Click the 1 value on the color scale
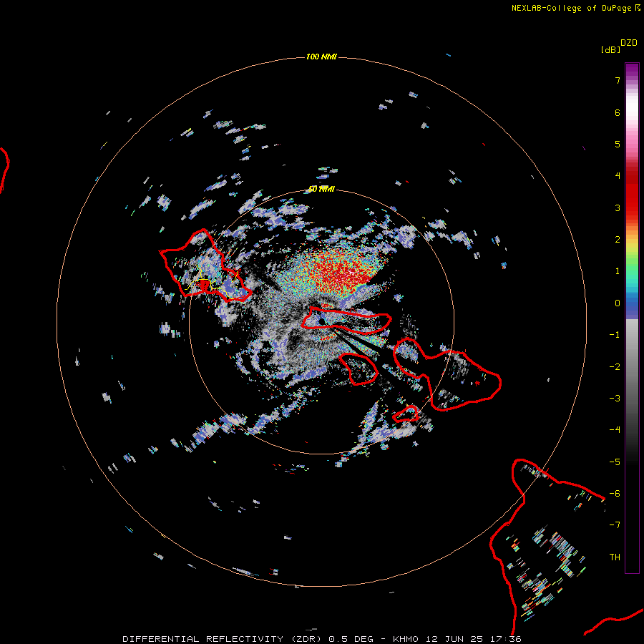The height and width of the screenshot is (644, 644). pyautogui.click(x=618, y=271)
